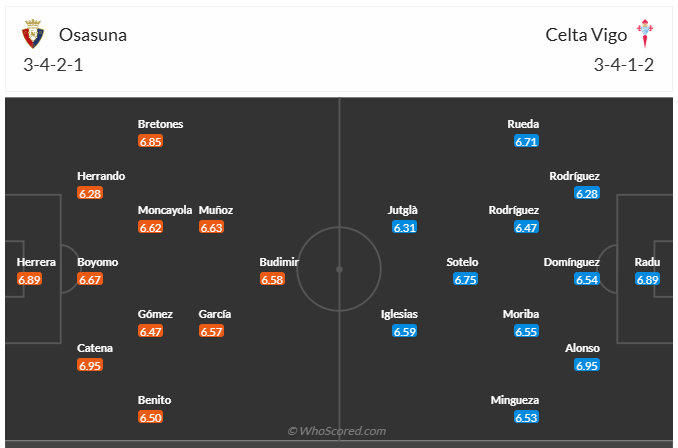Open the Osasuna team name link
This screenshot has height=448, width=678.
pos(93,35)
